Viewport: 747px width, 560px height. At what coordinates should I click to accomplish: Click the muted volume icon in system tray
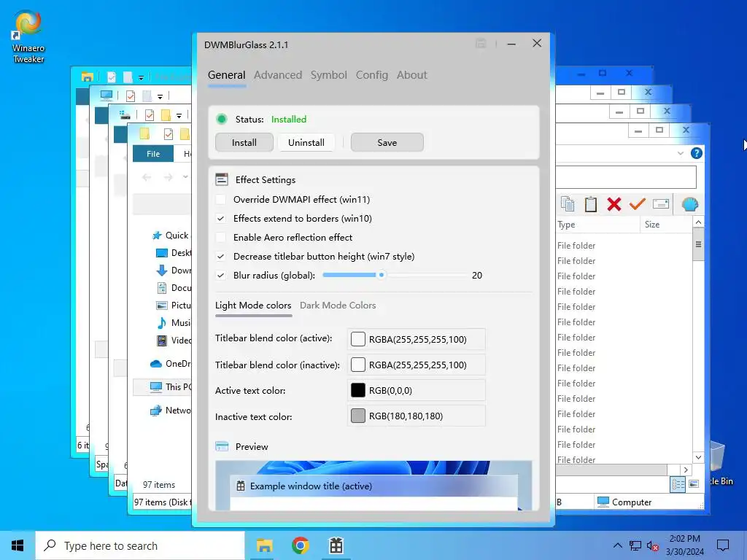coord(653,545)
